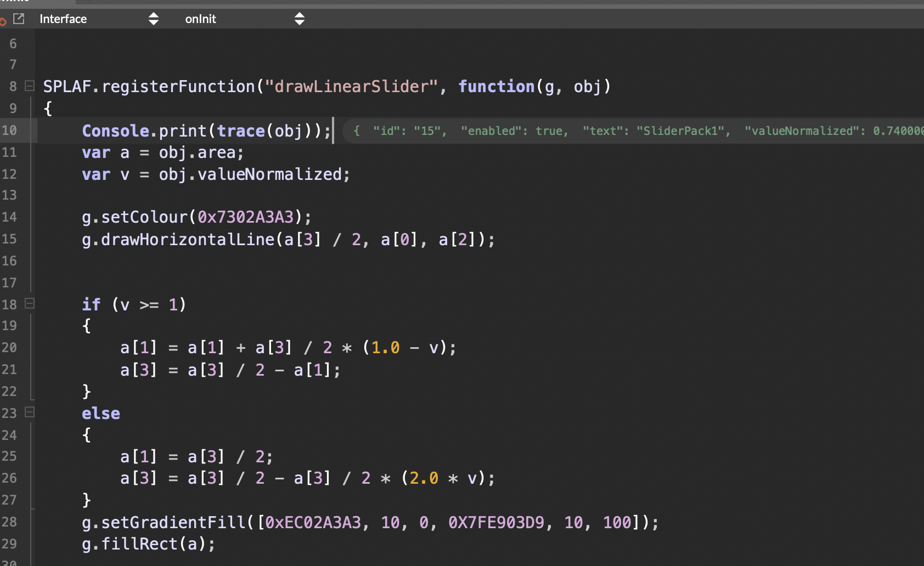Collapse the if block at line 18

pyautogui.click(x=30, y=303)
